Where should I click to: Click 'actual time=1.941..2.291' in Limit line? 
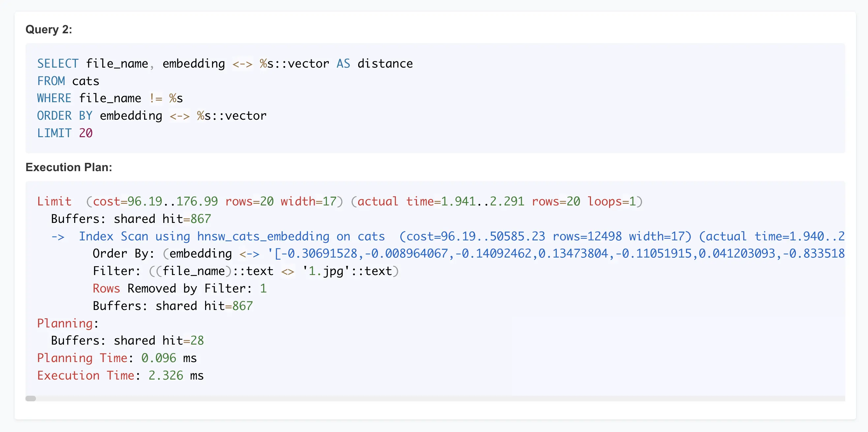[x=441, y=201]
